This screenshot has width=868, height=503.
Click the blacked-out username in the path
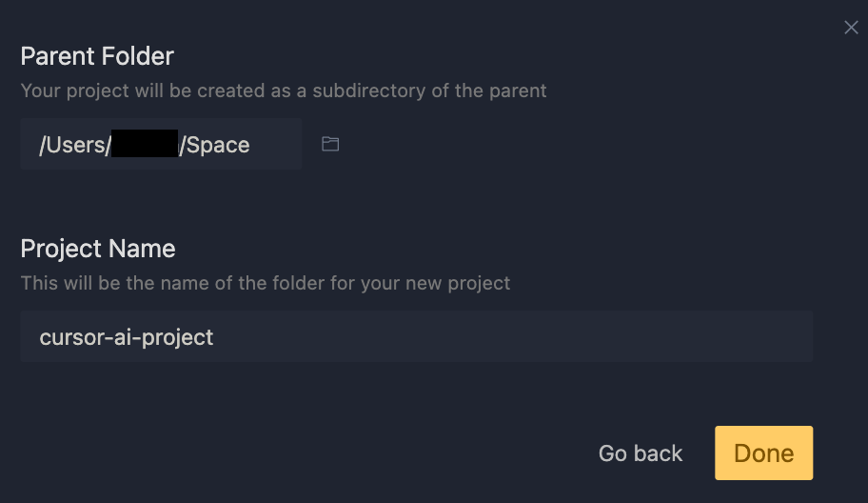145,144
